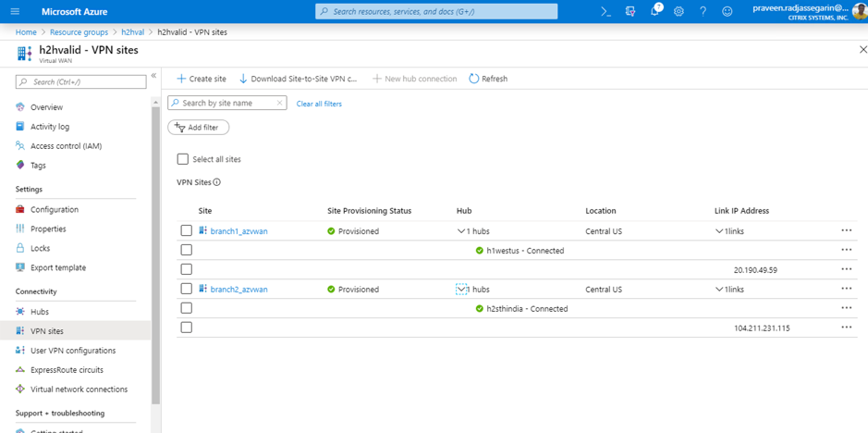Image resolution: width=868 pixels, height=433 pixels.
Task: Click the Microsoft Azure logo text
Action: point(75,11)
